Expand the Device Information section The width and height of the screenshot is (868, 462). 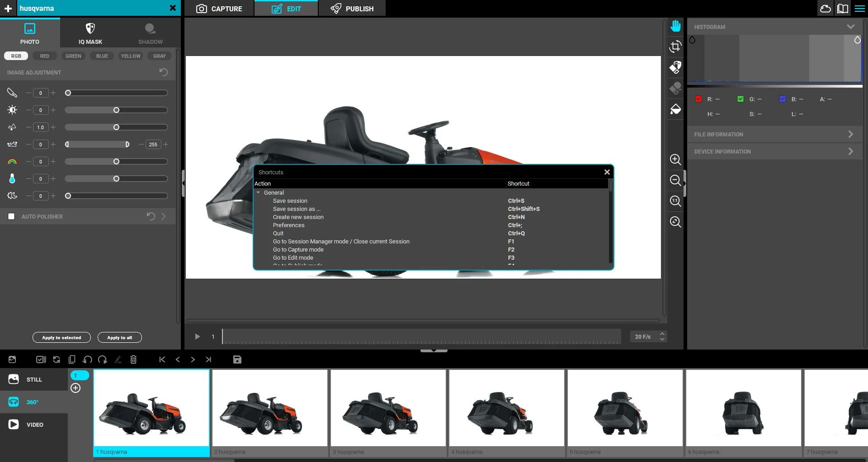coord(774,151)
